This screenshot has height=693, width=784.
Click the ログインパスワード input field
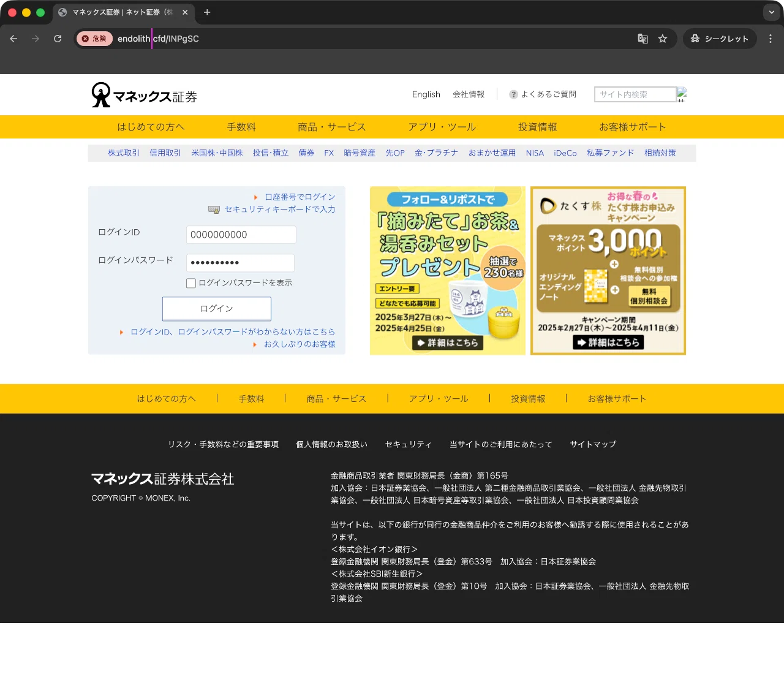(241, 263)
